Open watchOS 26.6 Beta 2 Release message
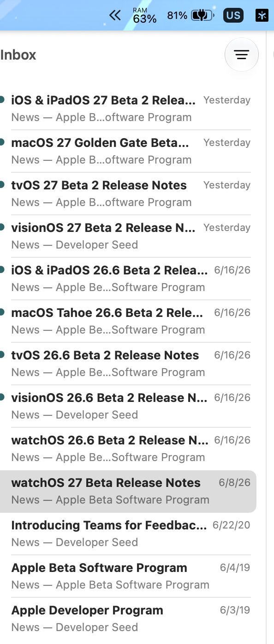 click(x=125, y=449)
